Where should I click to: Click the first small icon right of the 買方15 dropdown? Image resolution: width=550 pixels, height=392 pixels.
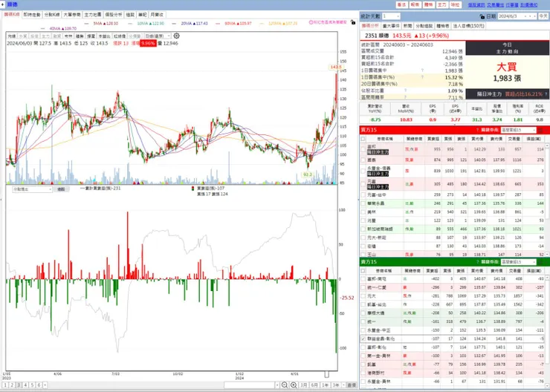point(540,130)
